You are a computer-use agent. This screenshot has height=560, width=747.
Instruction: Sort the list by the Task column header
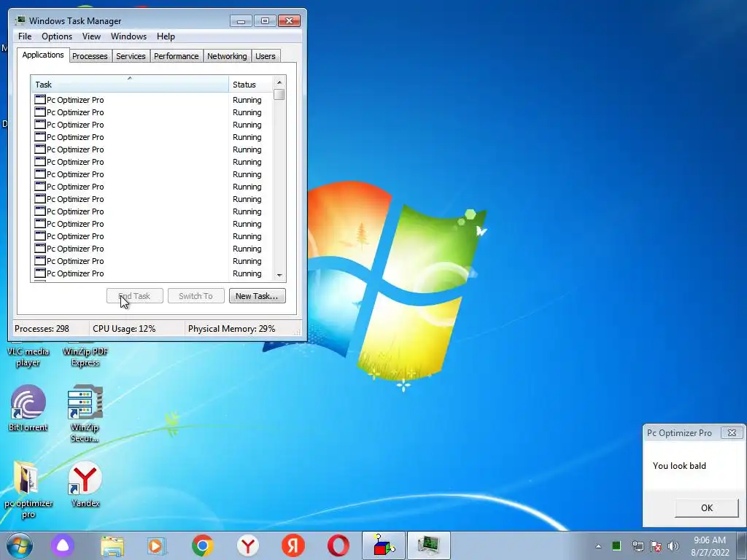pos(130,85)
